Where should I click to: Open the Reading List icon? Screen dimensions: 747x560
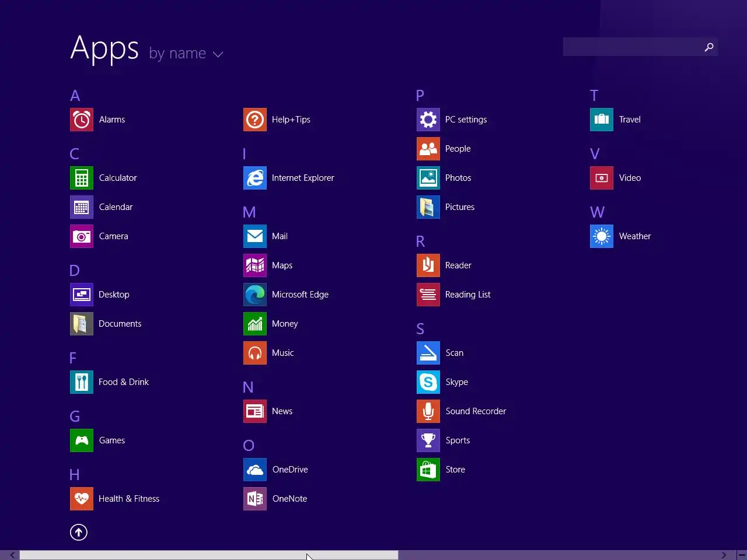pyautogui.click(x=428, y=295)
